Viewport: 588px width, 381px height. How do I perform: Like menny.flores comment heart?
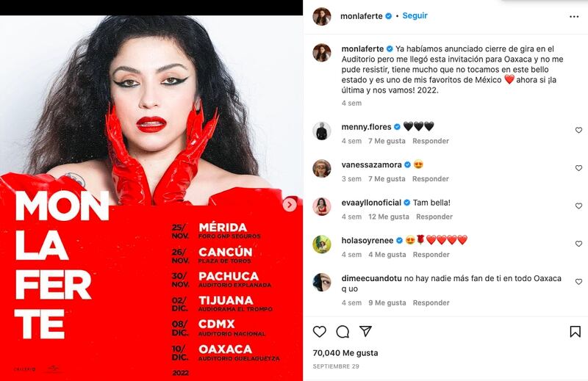[x=578, y=130]
